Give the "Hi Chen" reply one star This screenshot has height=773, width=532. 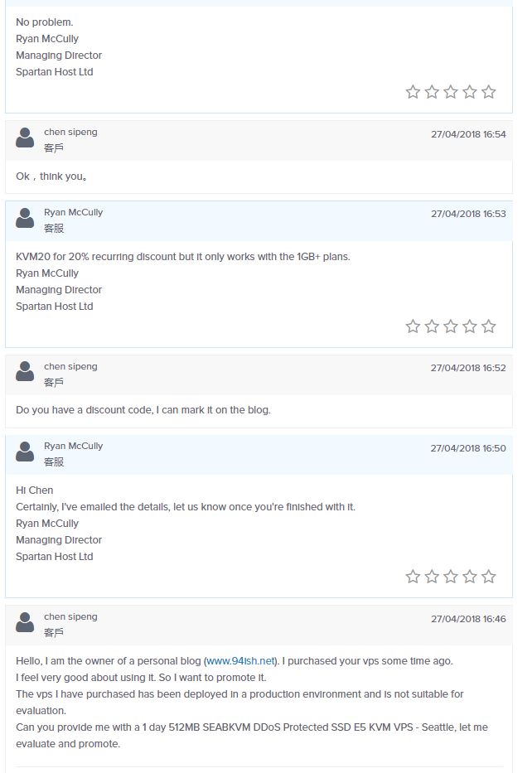413,577
